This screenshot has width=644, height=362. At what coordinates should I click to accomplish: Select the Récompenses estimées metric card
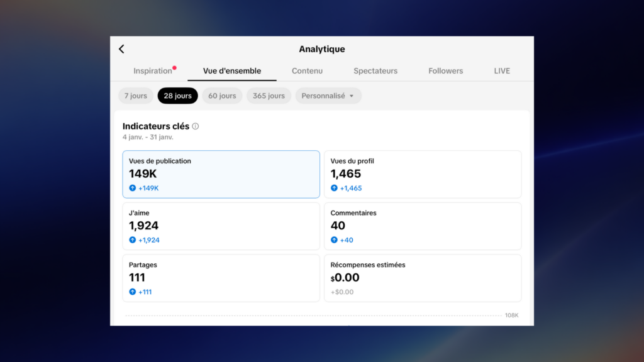coord(422,278)
